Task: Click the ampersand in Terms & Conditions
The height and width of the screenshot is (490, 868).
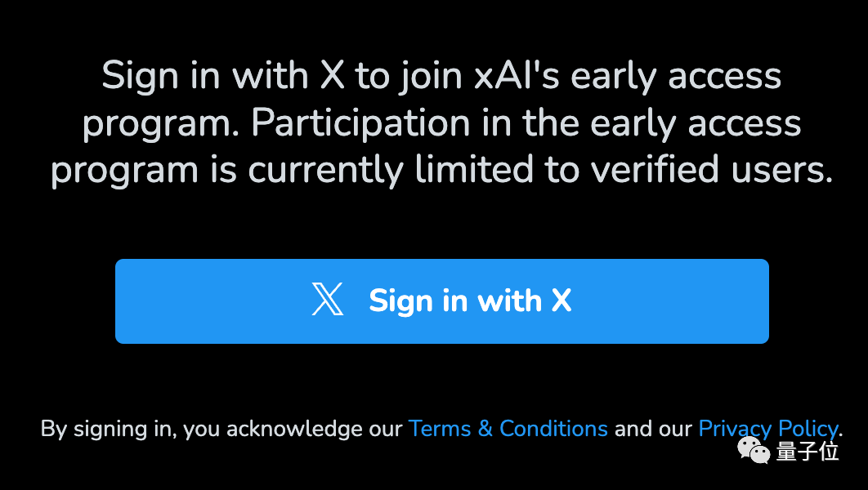Action: pos(485,429)
